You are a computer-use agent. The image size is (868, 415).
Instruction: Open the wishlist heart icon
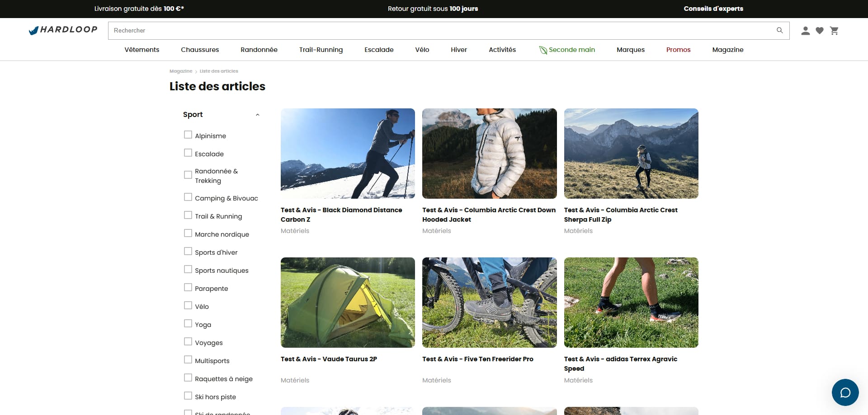[820, 31]
